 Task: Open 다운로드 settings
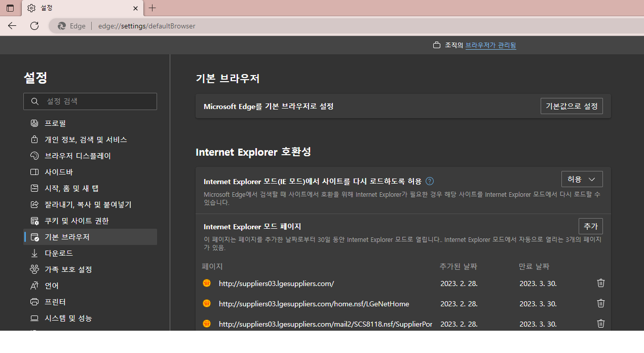(x=90, y=253)
